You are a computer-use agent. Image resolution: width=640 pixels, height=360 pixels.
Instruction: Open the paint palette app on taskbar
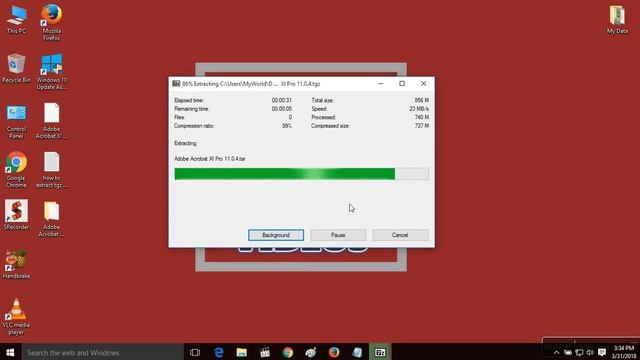tap(311, 352)
